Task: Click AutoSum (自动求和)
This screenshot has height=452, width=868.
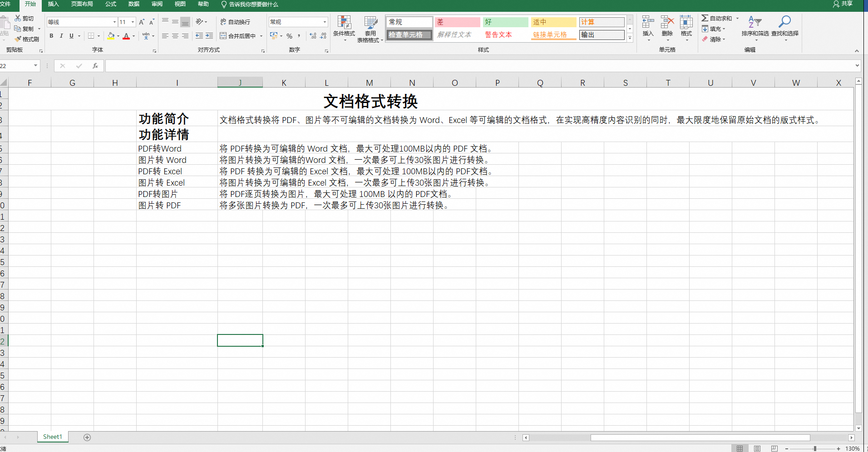Action: 717,18
